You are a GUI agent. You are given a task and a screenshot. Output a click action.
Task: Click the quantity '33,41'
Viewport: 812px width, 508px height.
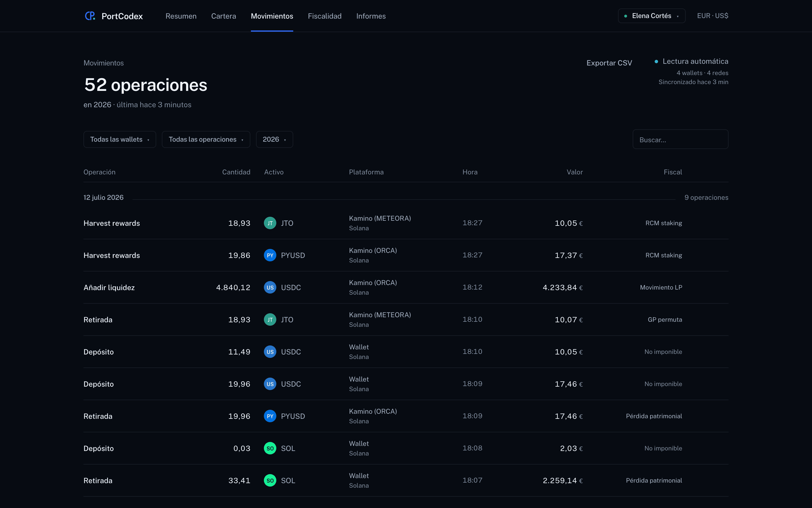[239, 480]
